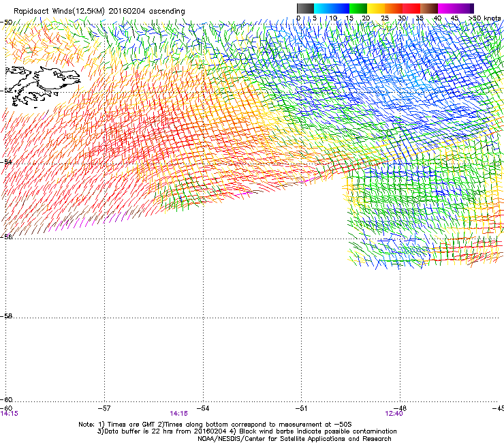504x443 pixels.
Task: Click the '40' legend scale label
Action: [x=437, y=18]
